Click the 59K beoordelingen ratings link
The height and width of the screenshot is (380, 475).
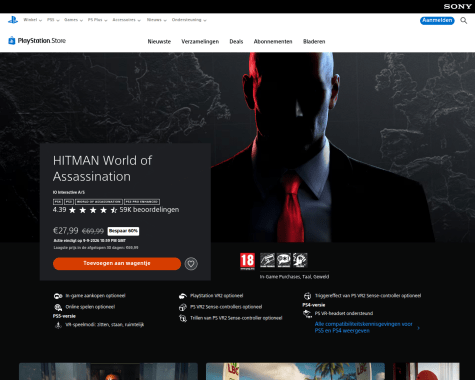(149, 210)
